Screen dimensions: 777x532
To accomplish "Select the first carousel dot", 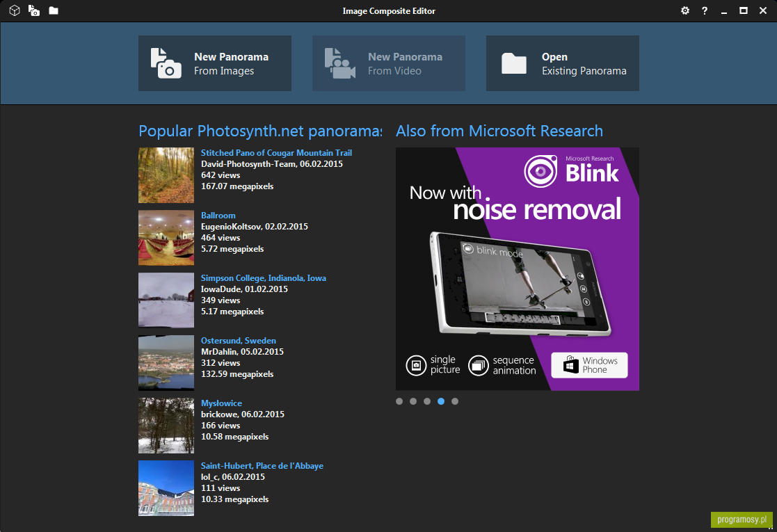I will [x=399, y=401].
